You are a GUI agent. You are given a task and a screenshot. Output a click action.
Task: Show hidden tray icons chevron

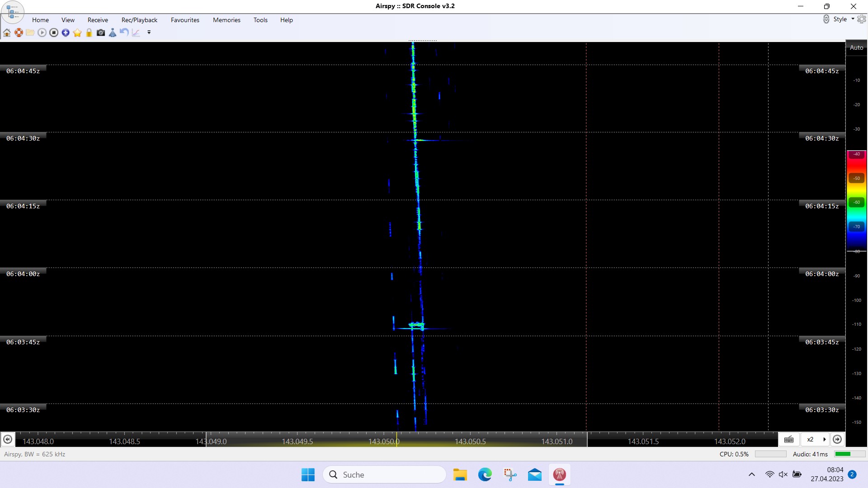pos(751,474)
